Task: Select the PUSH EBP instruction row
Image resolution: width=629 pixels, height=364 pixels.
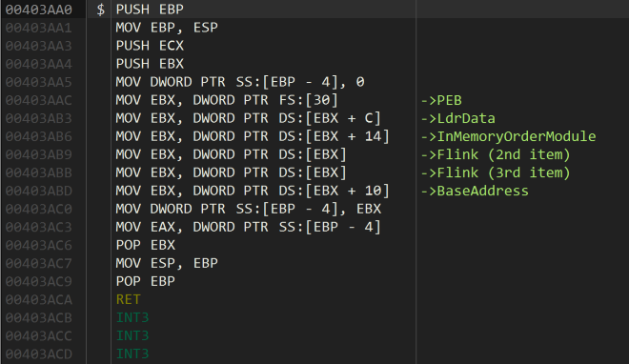Action: (314, 10)
